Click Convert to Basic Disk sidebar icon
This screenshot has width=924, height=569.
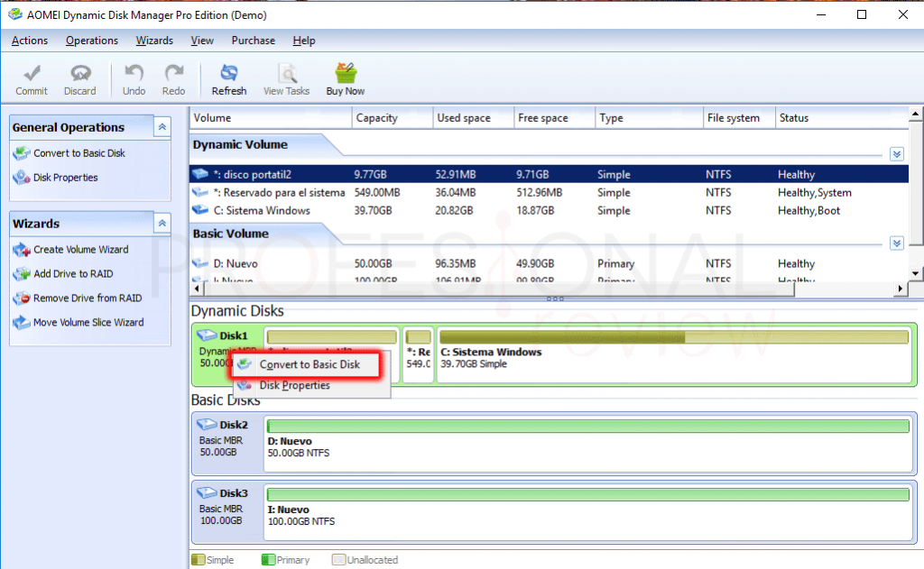(x=22, y=153)
